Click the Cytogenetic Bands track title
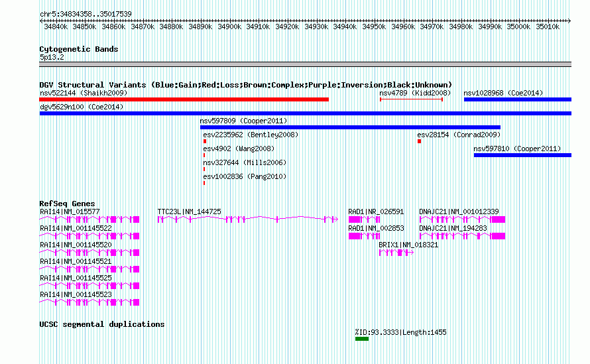 click(79, 49)
